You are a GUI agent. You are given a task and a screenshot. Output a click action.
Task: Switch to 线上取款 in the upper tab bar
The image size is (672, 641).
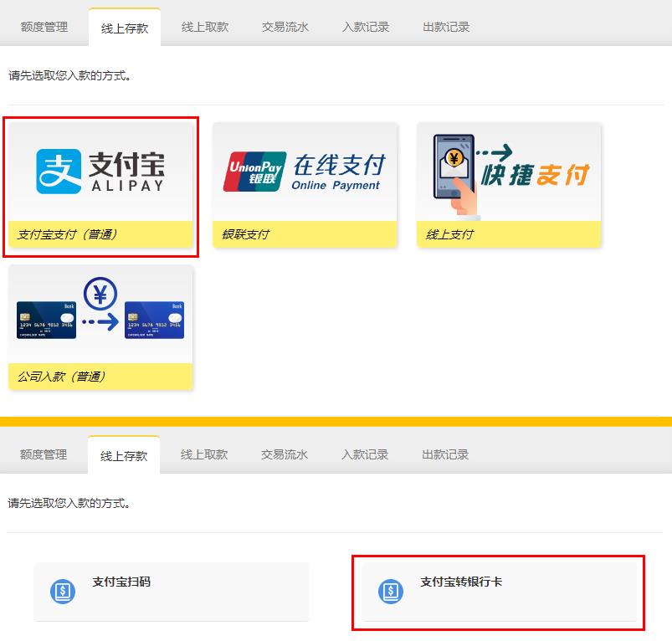205,27
